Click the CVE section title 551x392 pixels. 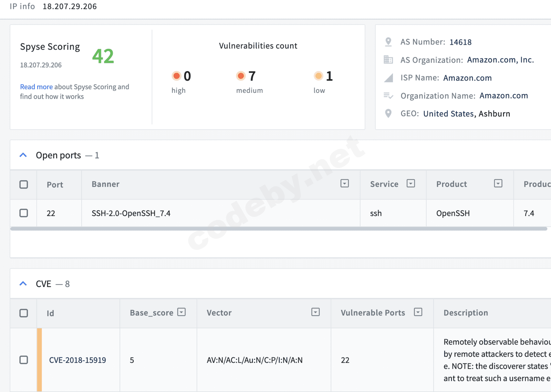coord(43,284)
